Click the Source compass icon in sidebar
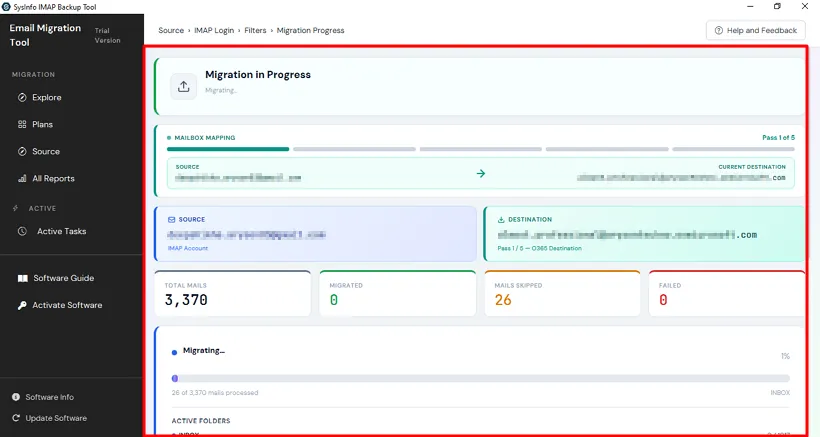 pos(22,152)
